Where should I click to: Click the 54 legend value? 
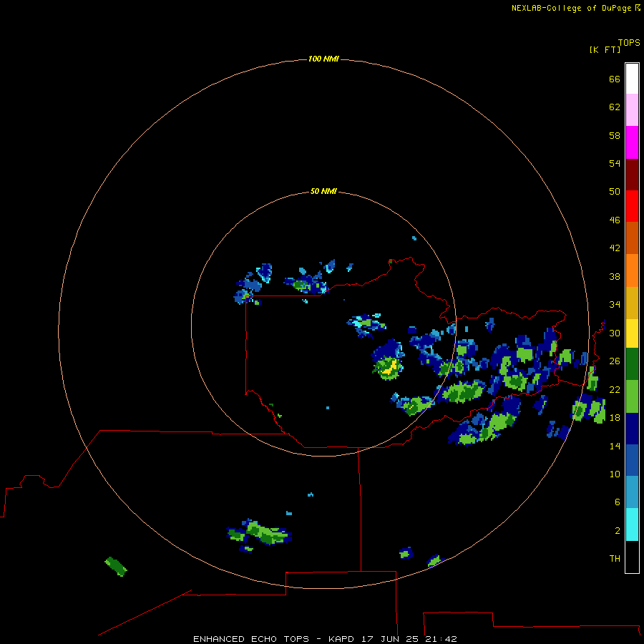pyautogui.click(x=615, y=164)
